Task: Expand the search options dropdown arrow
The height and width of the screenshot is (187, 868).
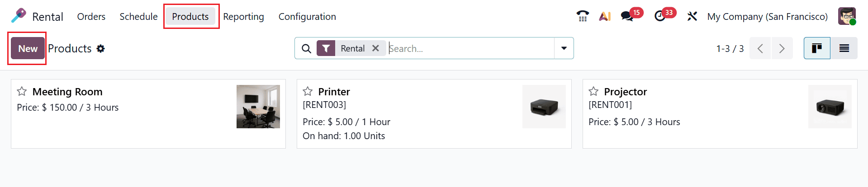Action: (x=564, y=48)
